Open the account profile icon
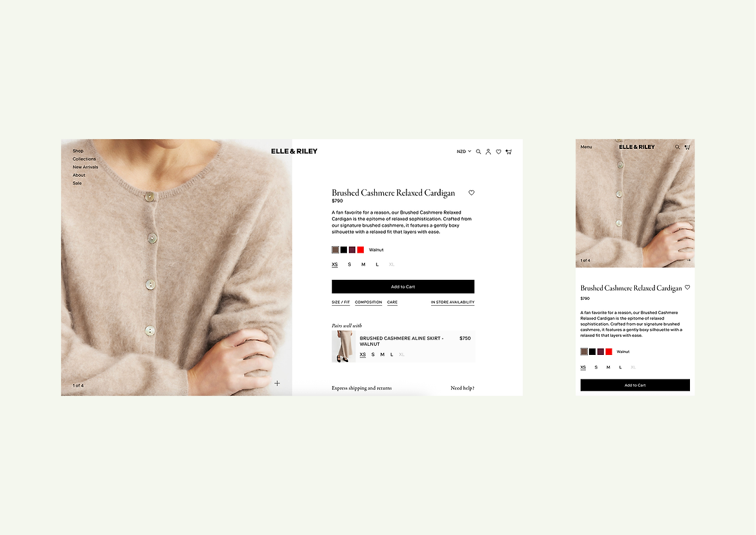 pyautogui.click(x=488, y=152)
